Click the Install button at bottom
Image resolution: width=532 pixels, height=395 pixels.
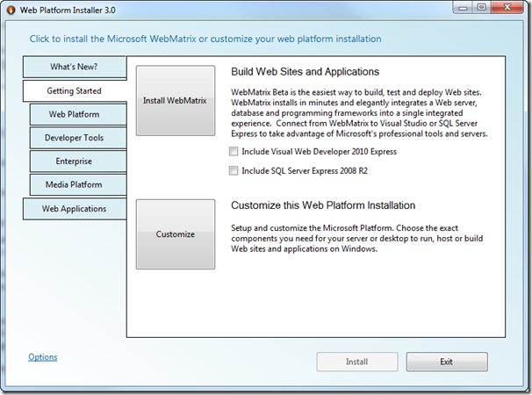(x=357, y=362)
